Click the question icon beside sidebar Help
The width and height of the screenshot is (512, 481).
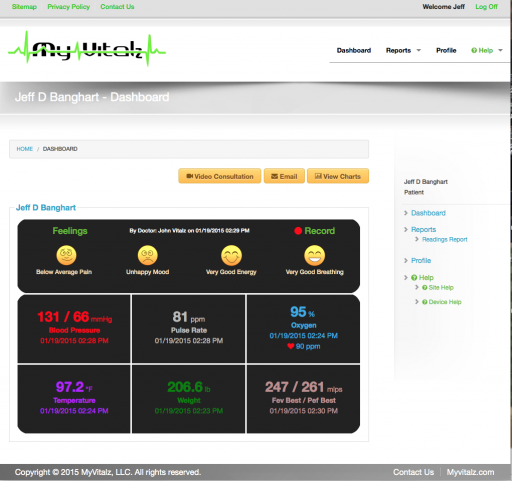pos(414,277)
